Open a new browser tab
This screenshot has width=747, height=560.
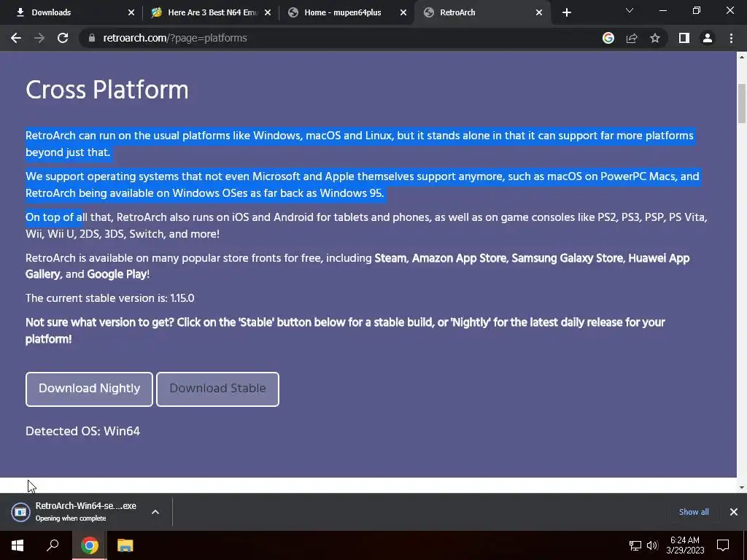pos(566,12)
